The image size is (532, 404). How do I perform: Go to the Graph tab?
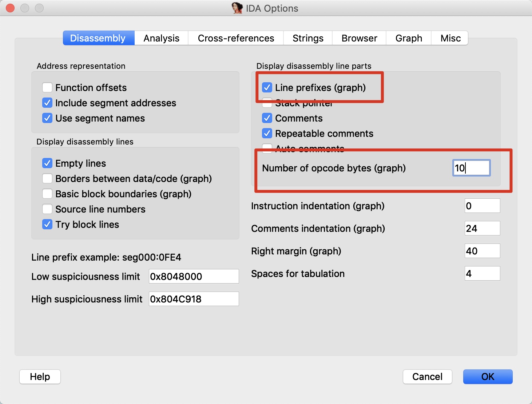(x=409, y=38)
